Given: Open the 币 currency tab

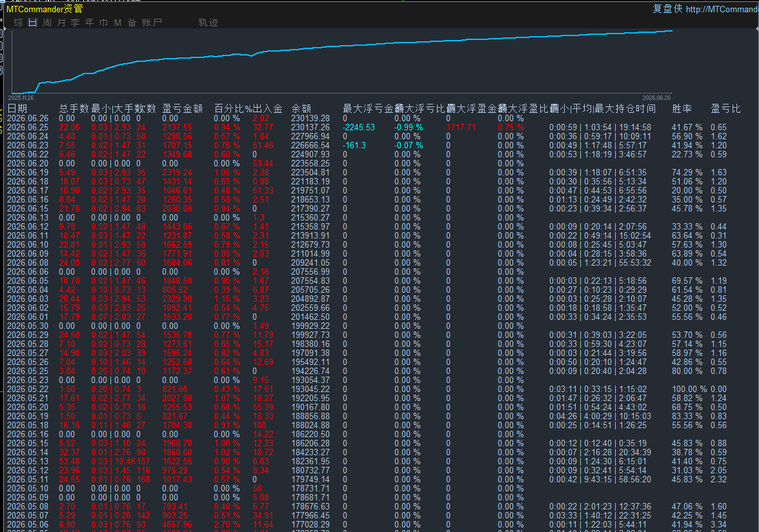Looking at the screenshot, I should 103,23.
